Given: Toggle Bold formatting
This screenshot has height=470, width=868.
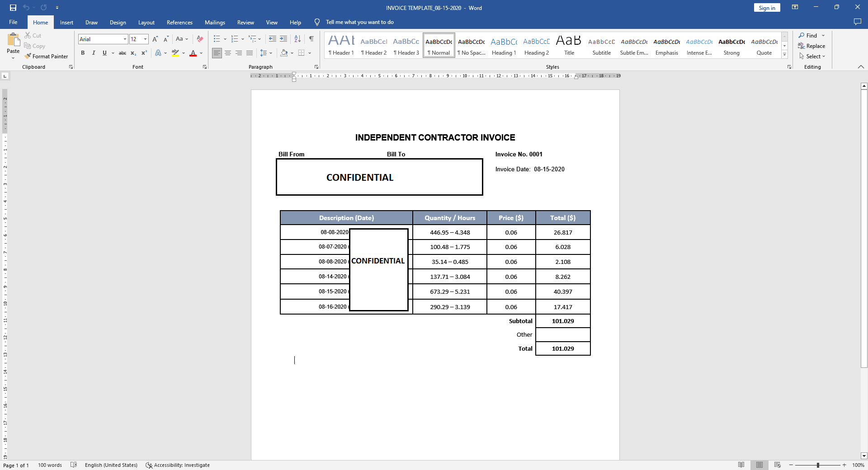Looking at the screenshot, I should pyautogui.click(x=83, y=53).
